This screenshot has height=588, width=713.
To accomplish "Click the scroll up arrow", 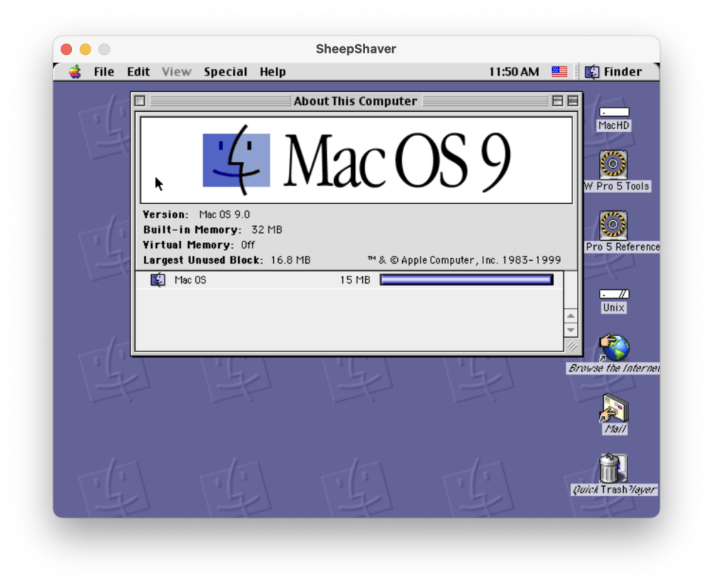I will coord(570,316).
